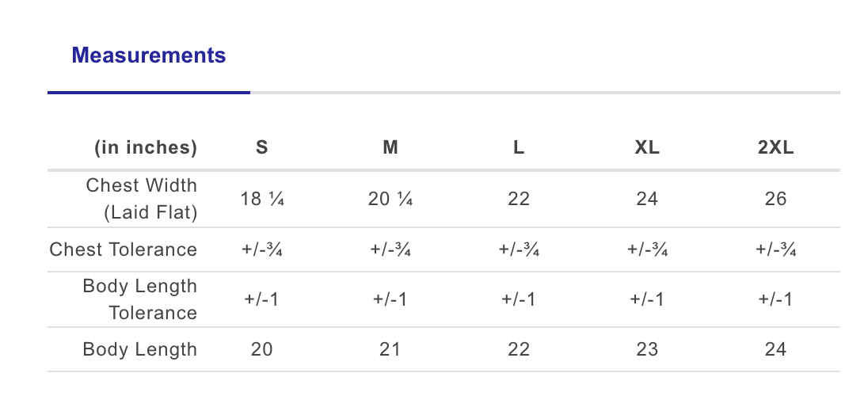This screenshot has height=415, width=868.
Task: Select the Chest Width (Laid Flat) row label
Action: [x=141, y=199]
